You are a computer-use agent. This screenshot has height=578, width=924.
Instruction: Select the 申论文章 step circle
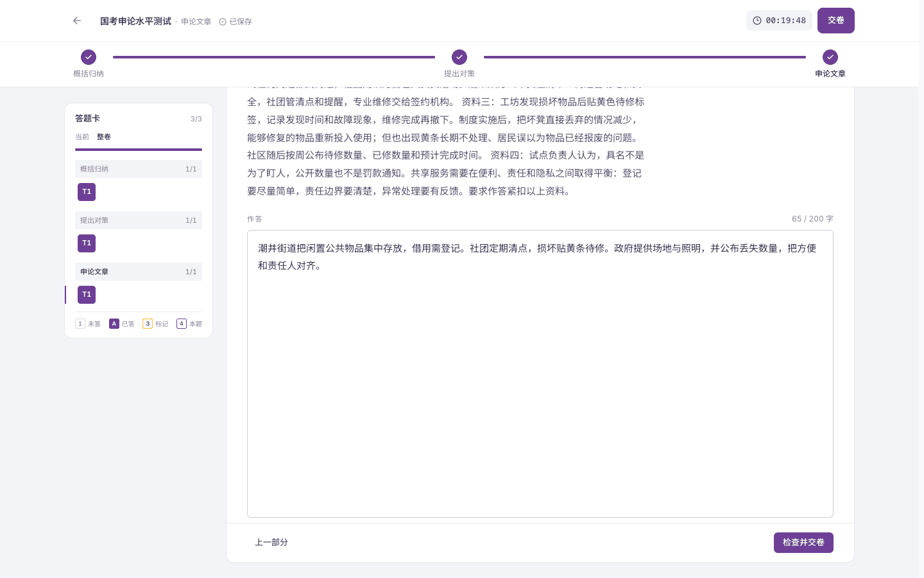(830, 57)
